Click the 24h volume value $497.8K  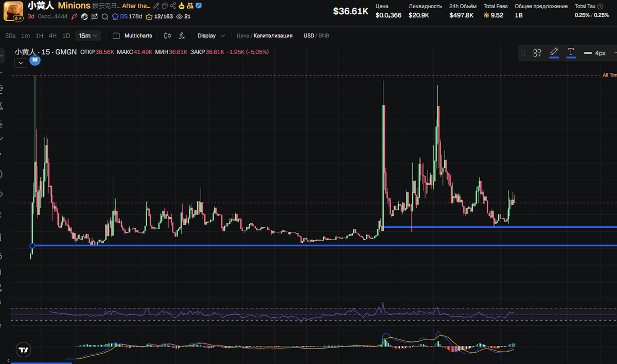462,15
